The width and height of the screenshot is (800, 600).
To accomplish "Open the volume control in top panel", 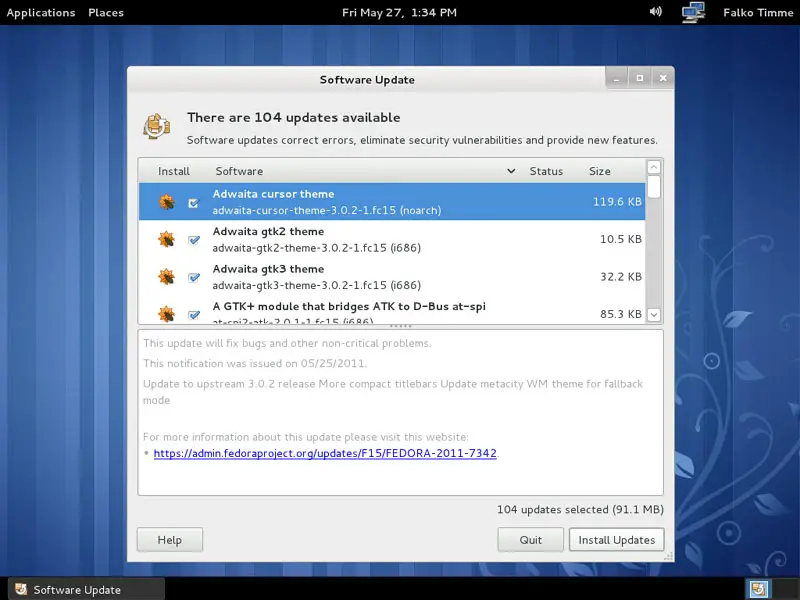I will point(656,12).
